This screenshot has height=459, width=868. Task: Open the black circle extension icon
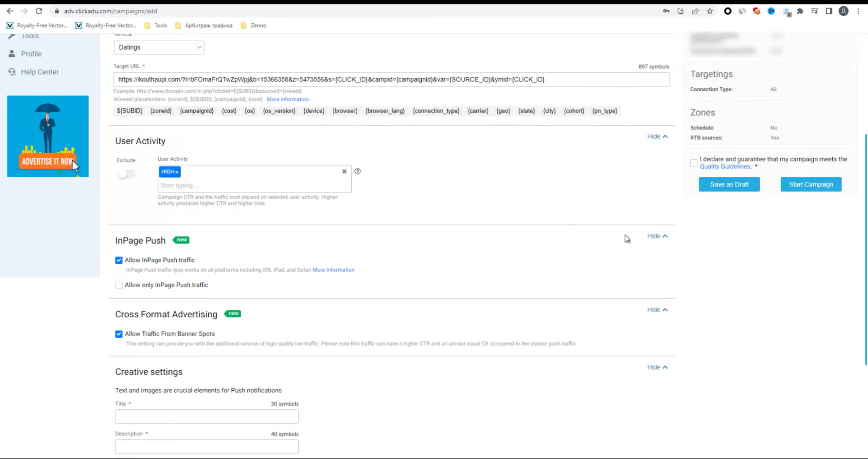[728, 11]
